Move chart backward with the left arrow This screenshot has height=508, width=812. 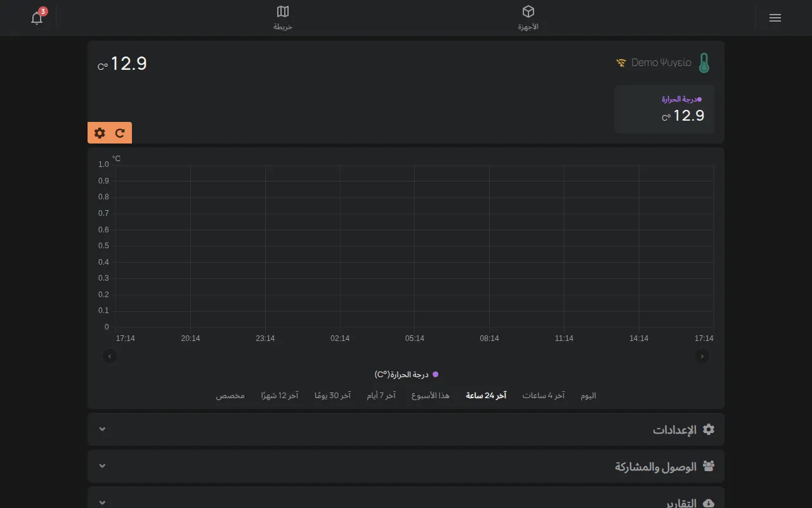point(110,356)
